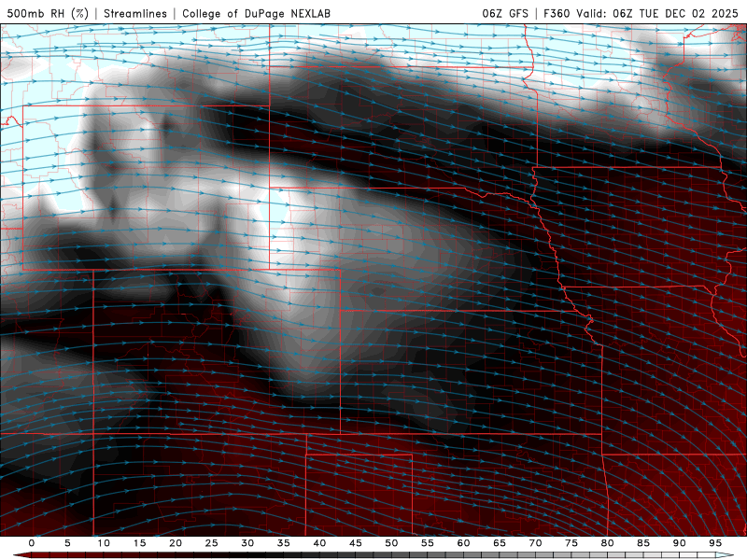Screen dimensions: 747x560
Task: Click the 55 value on the color scale
Action: click(x=428, y=543)
